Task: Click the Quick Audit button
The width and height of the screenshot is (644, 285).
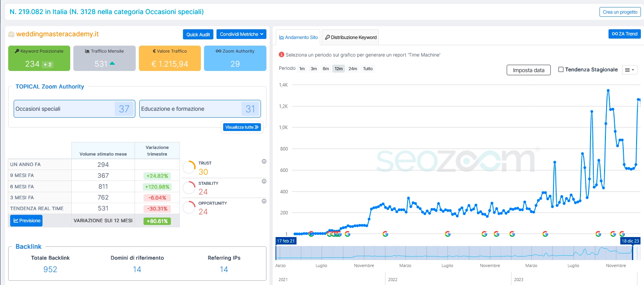Action: click(x=198, y=34)
